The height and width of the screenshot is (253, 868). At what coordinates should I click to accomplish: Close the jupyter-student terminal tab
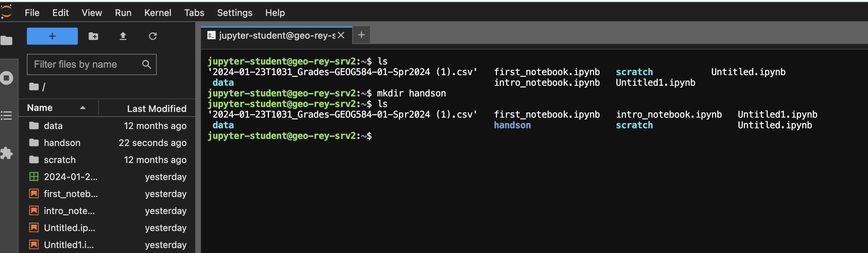coord(341,35)
